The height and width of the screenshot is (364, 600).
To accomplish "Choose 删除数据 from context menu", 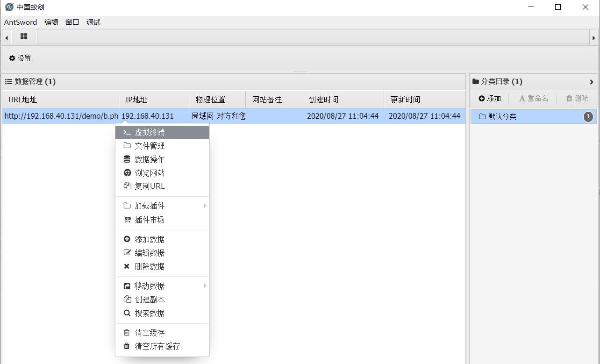I will click(162, 267).
